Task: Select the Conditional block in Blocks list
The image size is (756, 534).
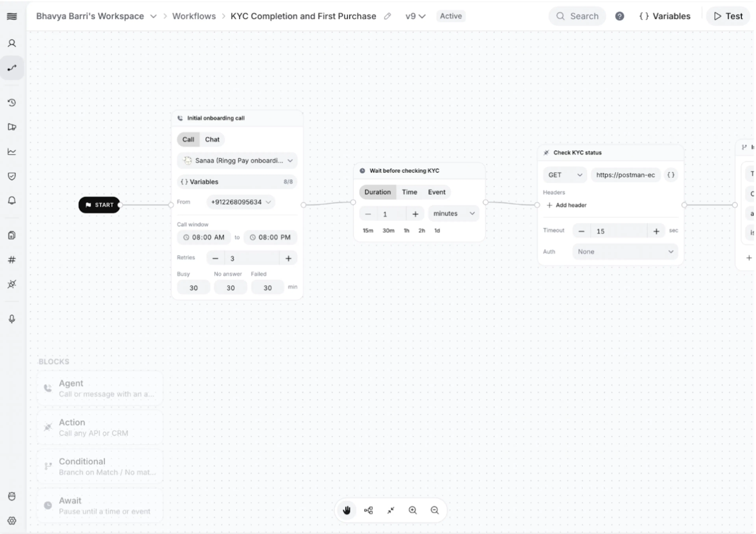Action: 100,467
